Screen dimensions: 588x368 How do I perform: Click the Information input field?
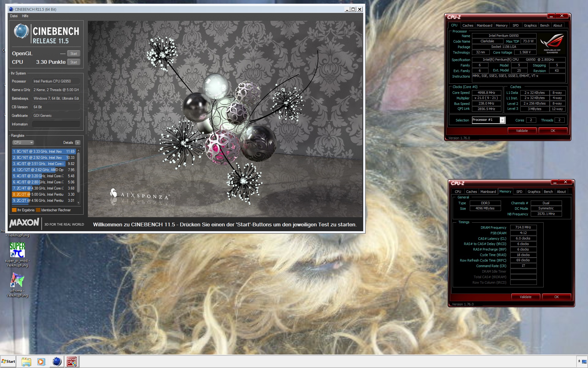pos(56,124)
